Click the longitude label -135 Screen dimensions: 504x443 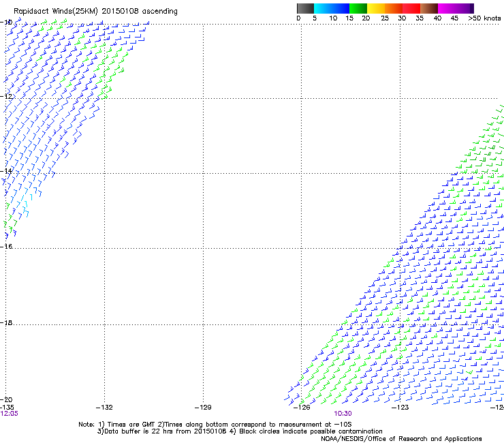click(x=7, y=408)
